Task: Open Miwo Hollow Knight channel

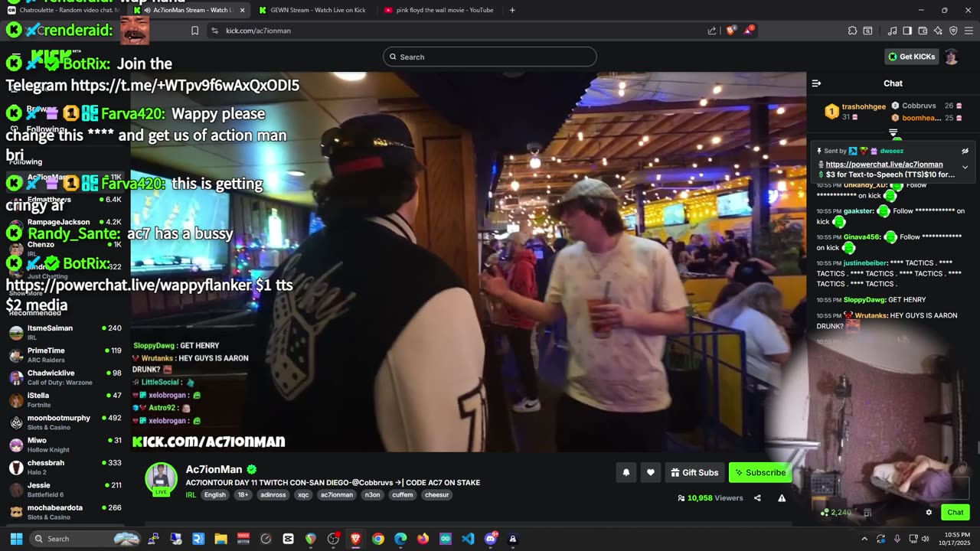Action: point(65,445)
